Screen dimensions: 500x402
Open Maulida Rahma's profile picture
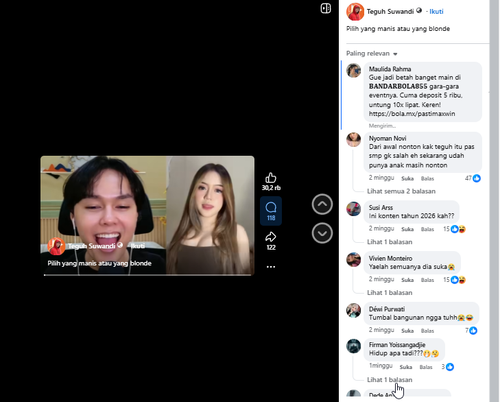point(353,70)
